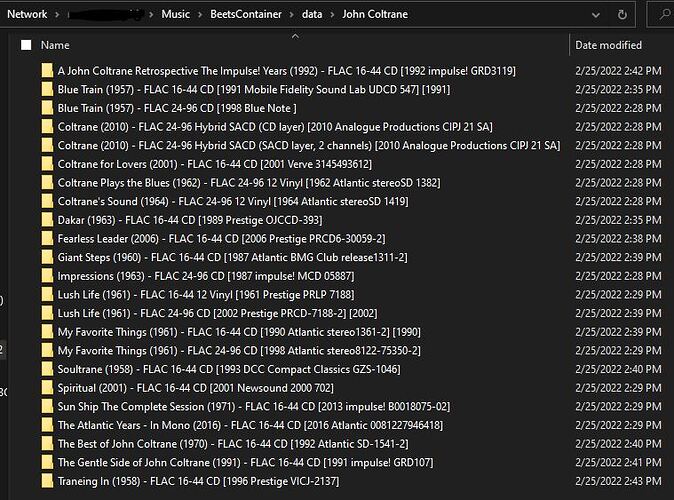This screenshot has height=500, width=674.
Task: Click folder icon of A John Coltrane Retrospective
Action: tap(47, 71)
